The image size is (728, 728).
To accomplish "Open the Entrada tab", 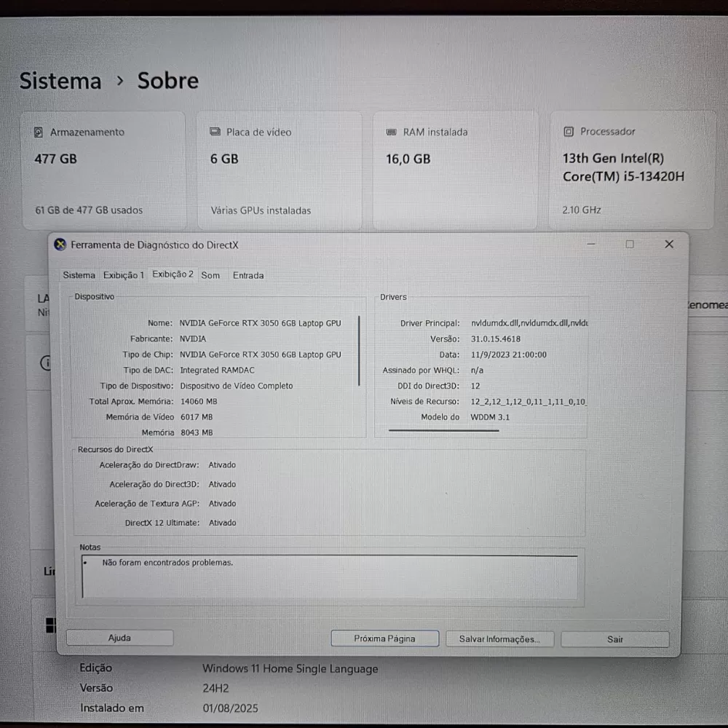I will click(x=248, y=275).
